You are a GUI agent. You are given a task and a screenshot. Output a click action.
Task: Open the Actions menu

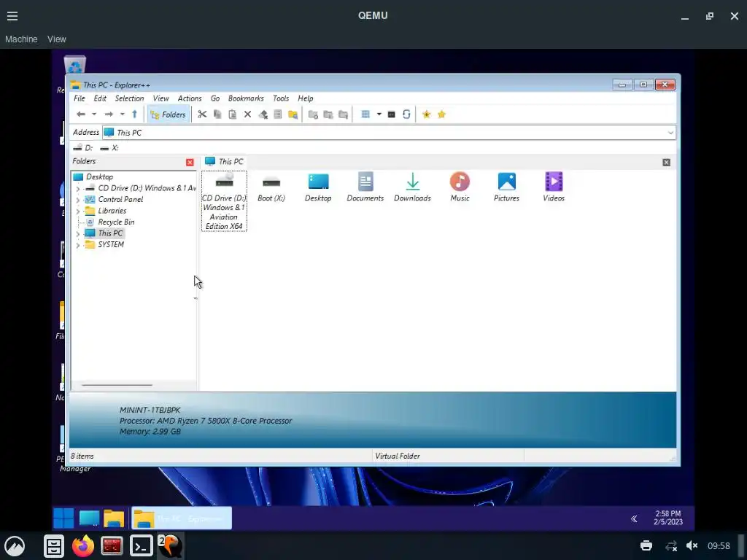pos(190,98)
